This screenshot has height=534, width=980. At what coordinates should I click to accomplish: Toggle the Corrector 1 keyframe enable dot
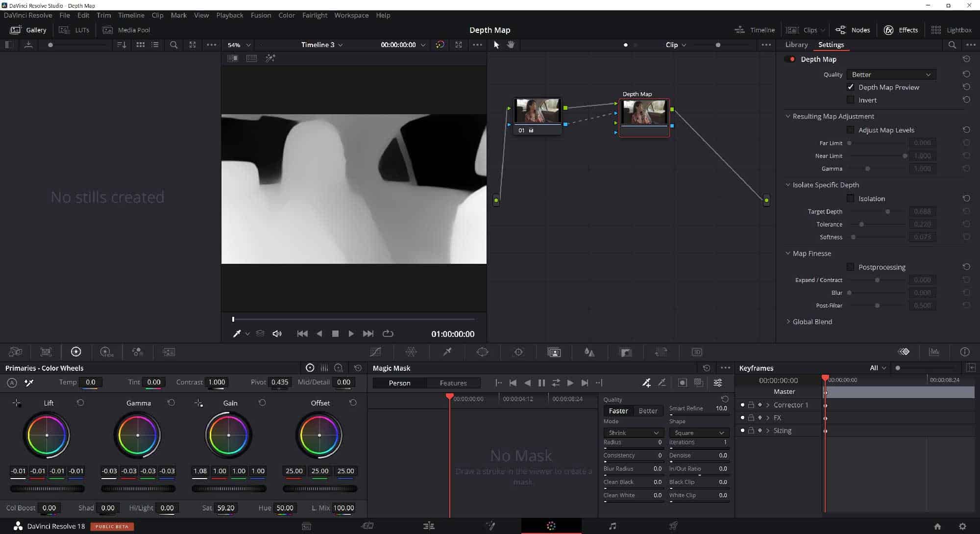point(742,405)
